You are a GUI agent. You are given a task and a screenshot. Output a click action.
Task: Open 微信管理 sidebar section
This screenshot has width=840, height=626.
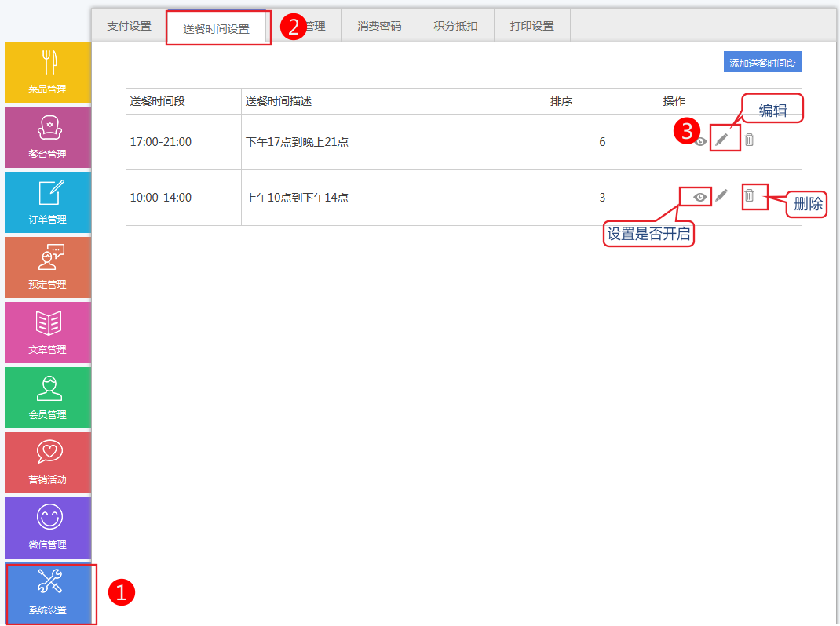[48, 528]
